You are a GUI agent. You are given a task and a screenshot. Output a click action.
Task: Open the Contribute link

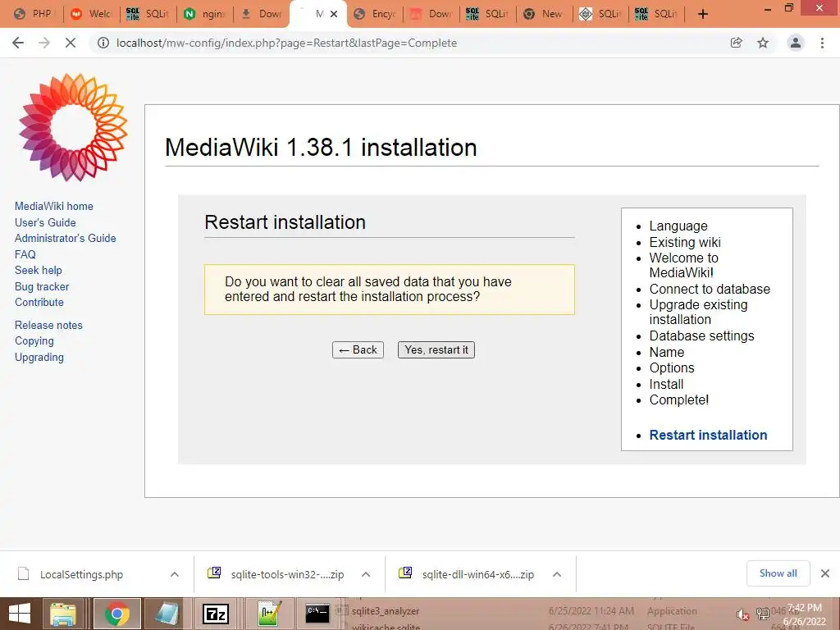pos(39,302)
